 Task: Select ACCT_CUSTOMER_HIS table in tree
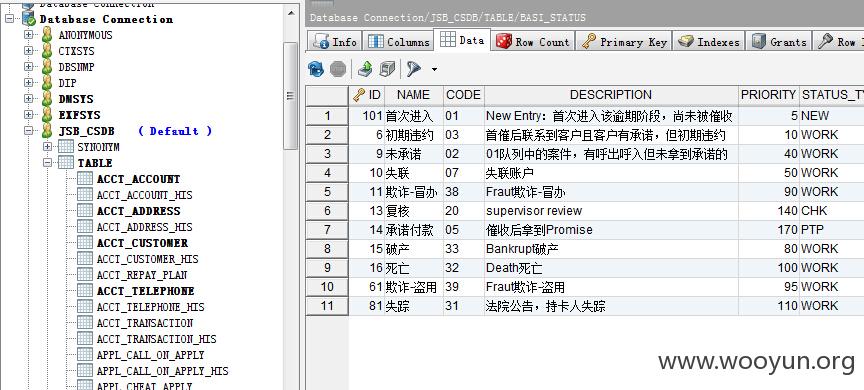pos(148,259)
